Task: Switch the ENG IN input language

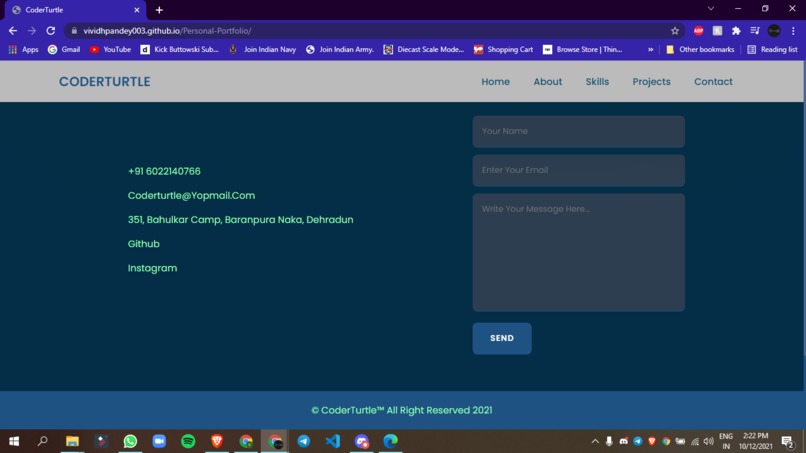Action: click(x=726, y=441)
